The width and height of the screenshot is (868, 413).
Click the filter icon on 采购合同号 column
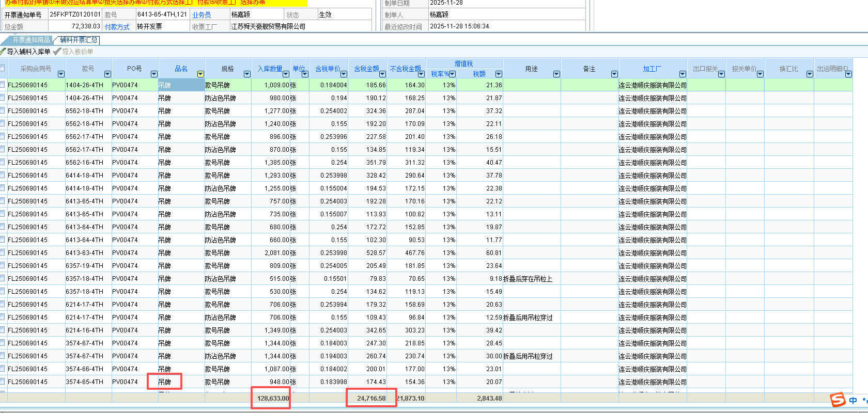pyautogui.click(x=61, y=74)
